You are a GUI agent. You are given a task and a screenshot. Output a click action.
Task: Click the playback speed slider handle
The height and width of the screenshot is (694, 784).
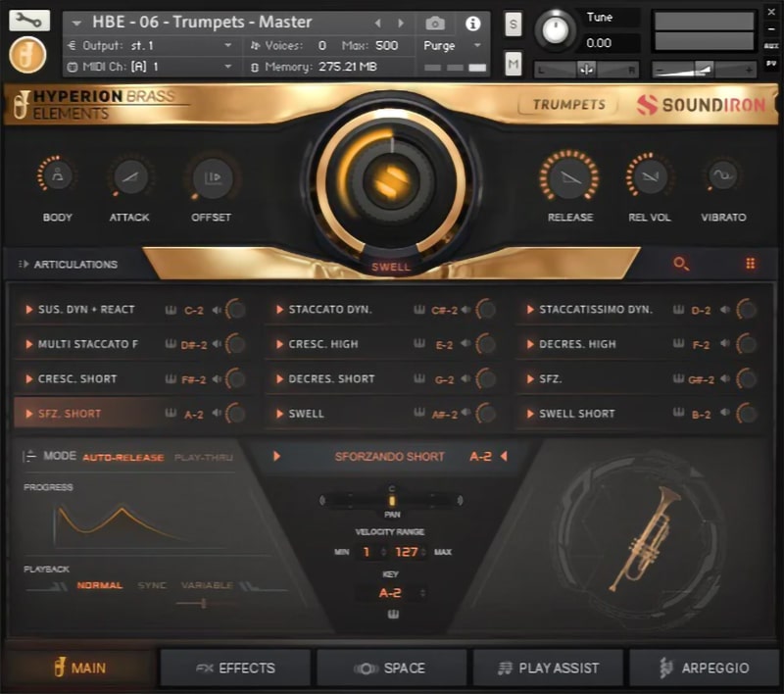coord(204,604)
